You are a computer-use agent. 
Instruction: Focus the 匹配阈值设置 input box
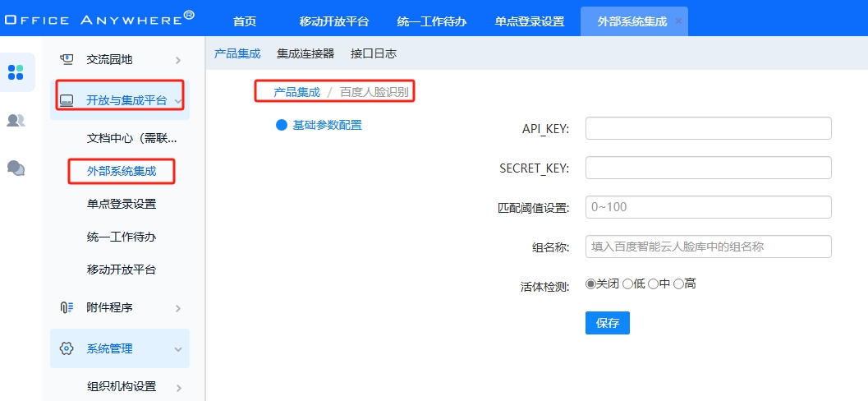(x=708, y=207)
